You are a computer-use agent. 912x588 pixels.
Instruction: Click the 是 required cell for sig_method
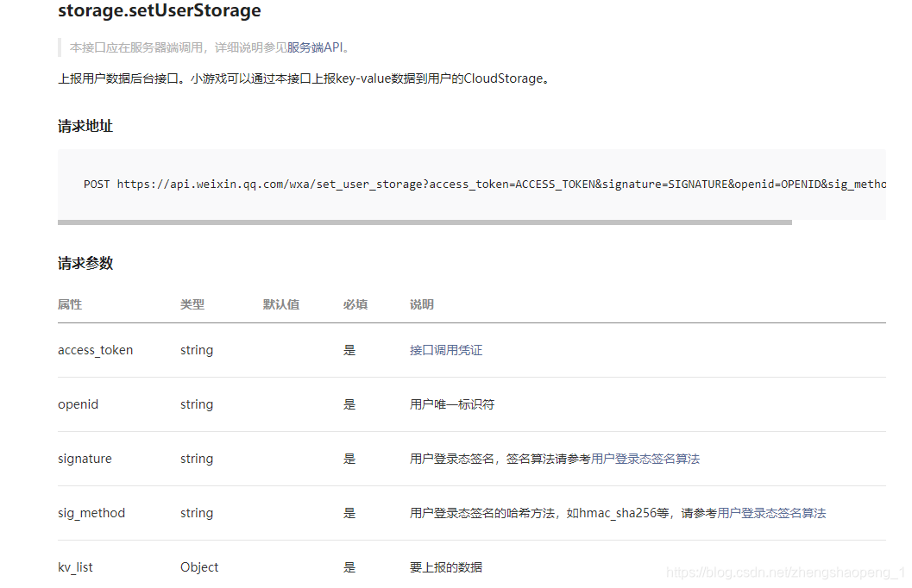tap(349, 513)
